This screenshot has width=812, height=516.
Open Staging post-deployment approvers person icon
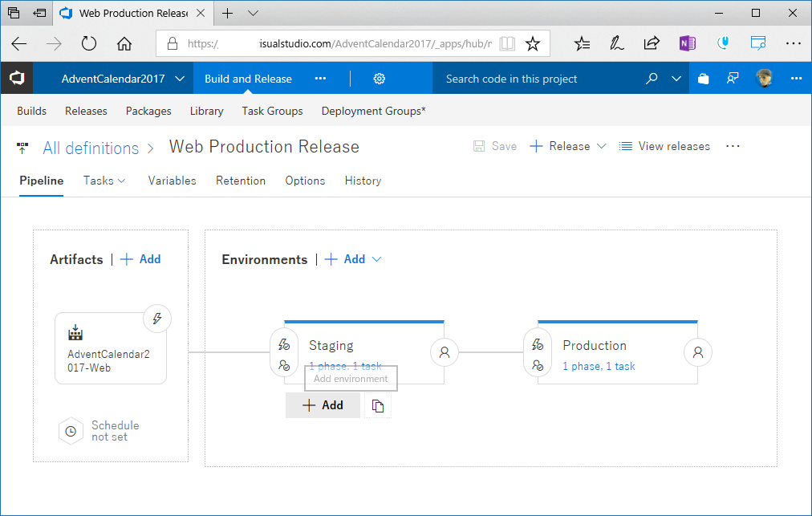pyautogui.click(x=445, y=351)
